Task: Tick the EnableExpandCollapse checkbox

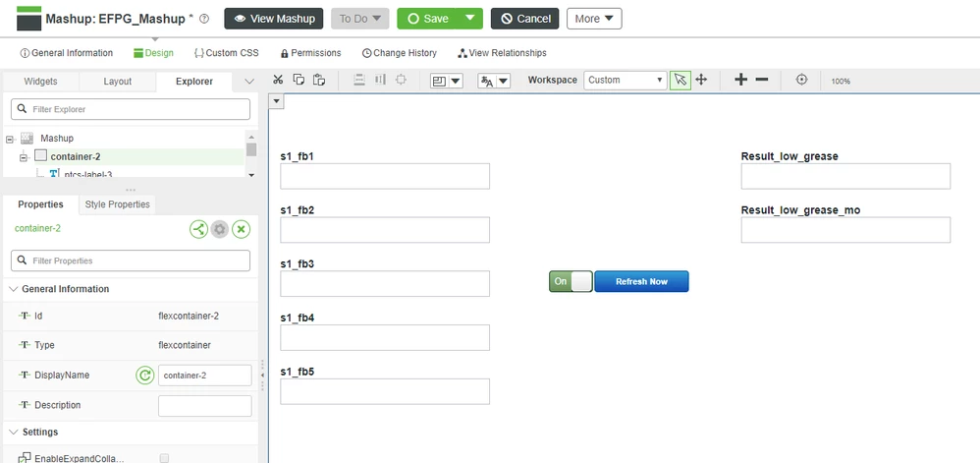Action: tap(164, 458)
